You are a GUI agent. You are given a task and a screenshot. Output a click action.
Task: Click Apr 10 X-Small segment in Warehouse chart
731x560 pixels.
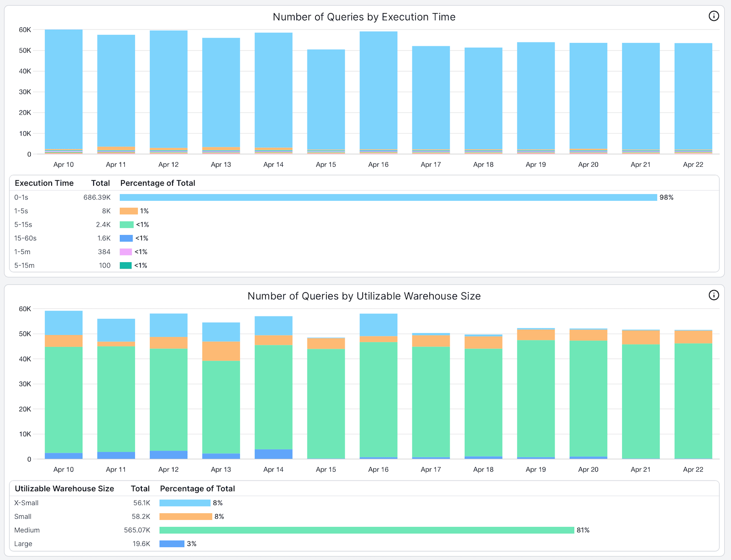[x=63, y=323]
